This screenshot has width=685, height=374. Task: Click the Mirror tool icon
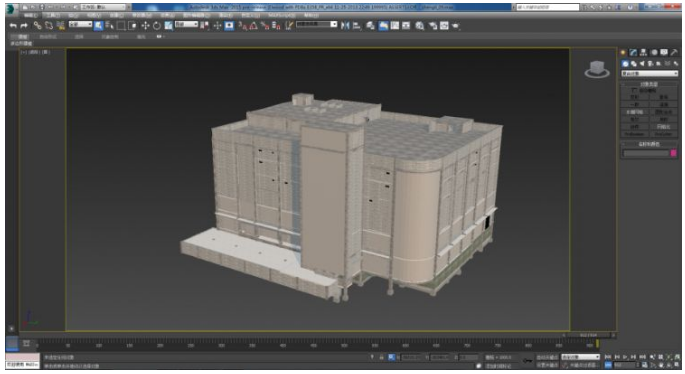(x=345, y=26)
